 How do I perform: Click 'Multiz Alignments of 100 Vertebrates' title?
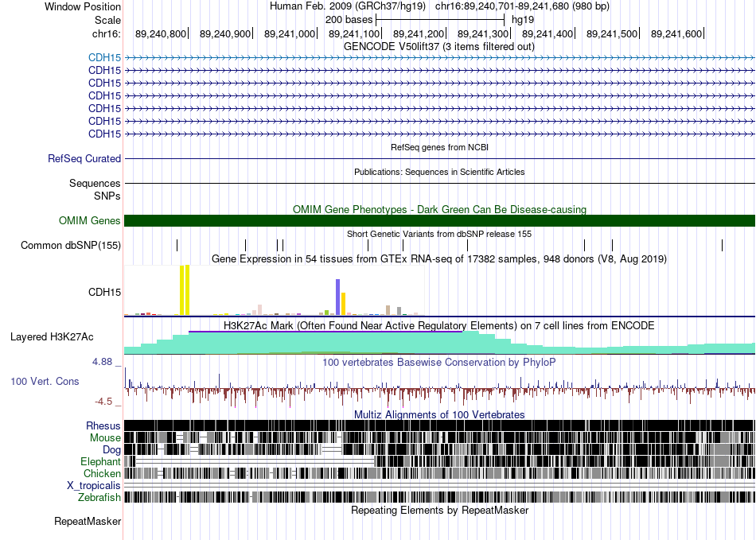pyautogui.click(x=439, y=415)
